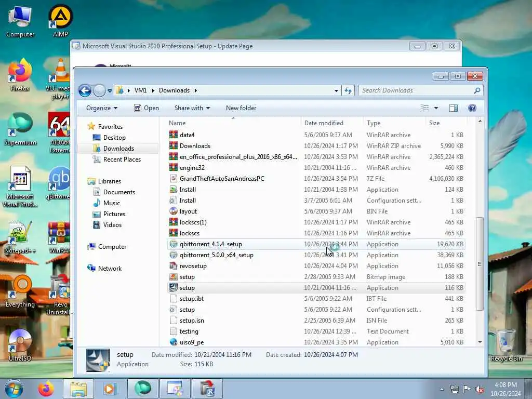Screen dimensions: 532x399
Task: Open the Computer desktop icon
Action: point(20,22)
